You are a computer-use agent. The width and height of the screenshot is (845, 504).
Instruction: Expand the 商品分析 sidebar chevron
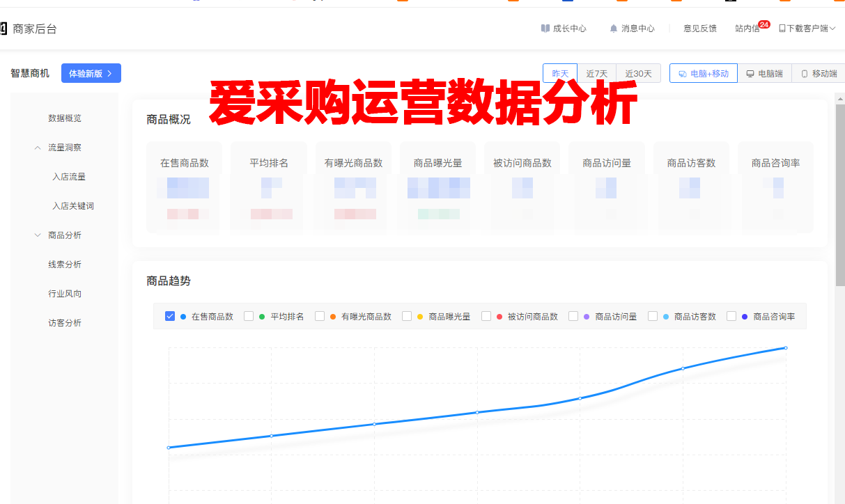38,235
